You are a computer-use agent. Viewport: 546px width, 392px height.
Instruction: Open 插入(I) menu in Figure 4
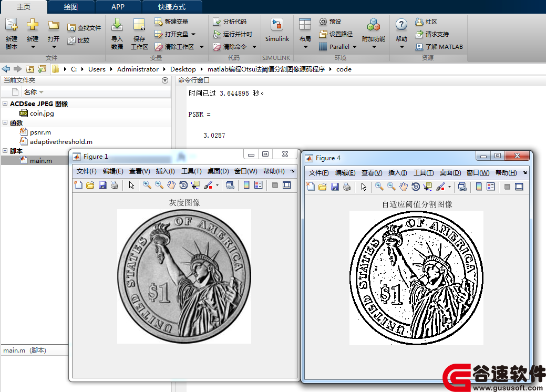pyautogui.click(x=397, y=173)
